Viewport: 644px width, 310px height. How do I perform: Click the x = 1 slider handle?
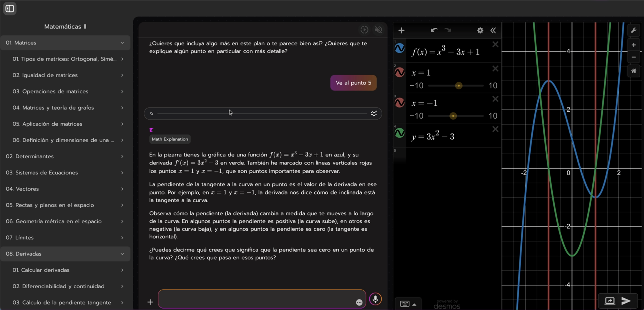pos(459,86)
